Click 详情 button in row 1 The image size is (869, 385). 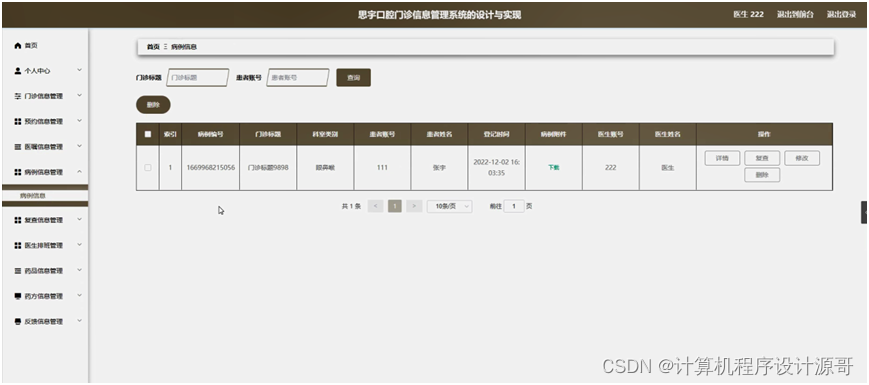pos(722,158)
